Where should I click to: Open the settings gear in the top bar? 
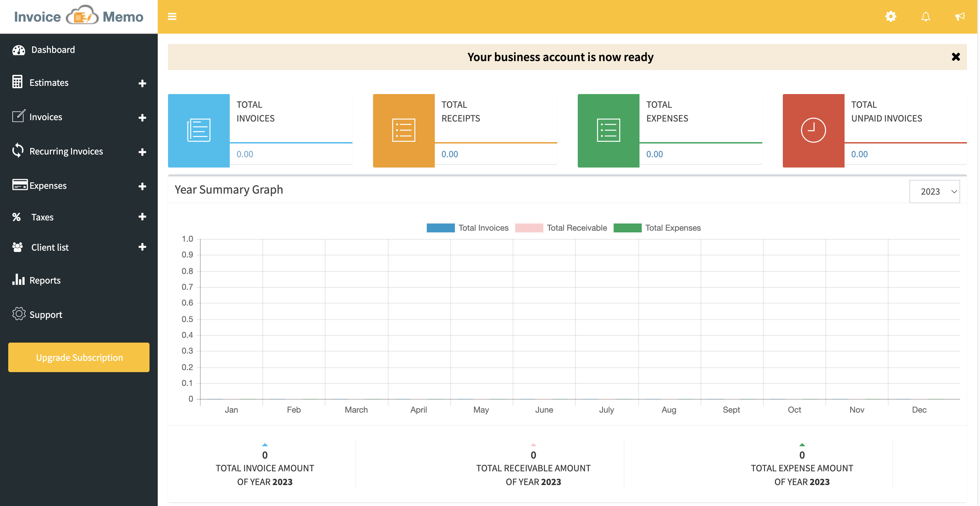[891, 16]
